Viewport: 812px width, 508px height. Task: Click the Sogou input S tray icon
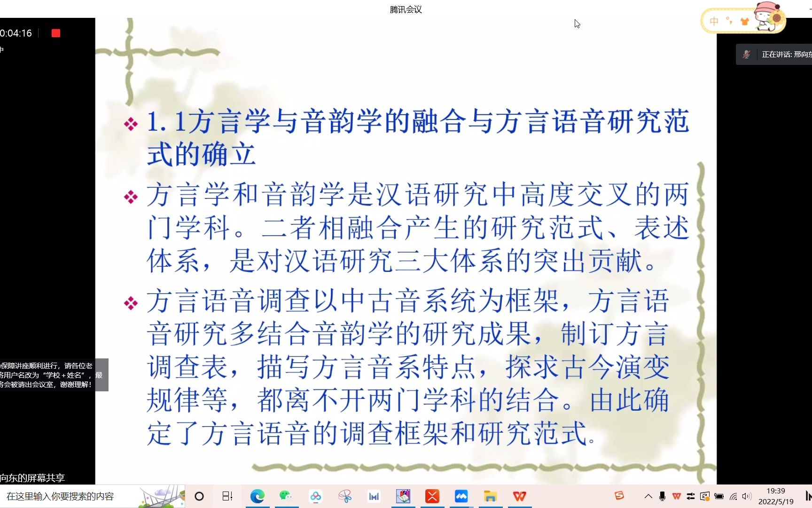[x=619, y=496]
